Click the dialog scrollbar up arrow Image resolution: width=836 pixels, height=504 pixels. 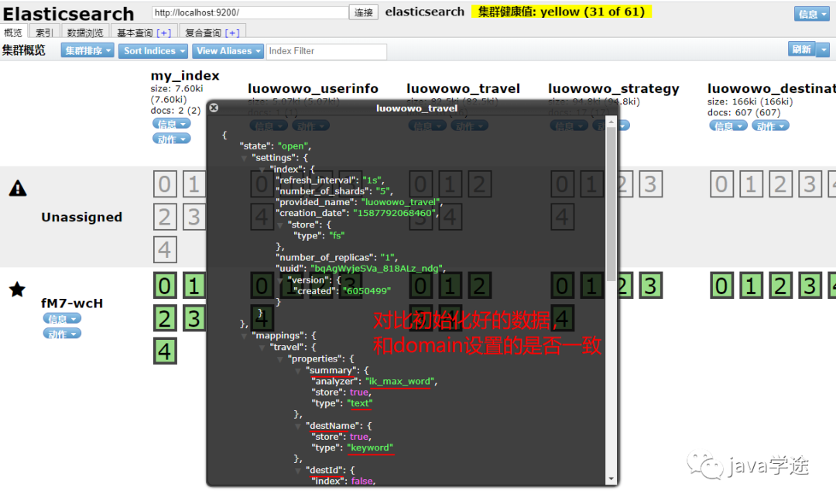pyautogui.click(x=611, y=122)
